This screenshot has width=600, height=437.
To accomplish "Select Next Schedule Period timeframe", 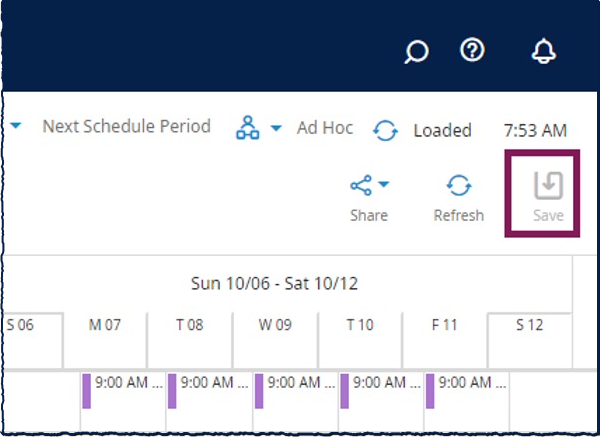I will pyautogui.click(x=126, y=127).
